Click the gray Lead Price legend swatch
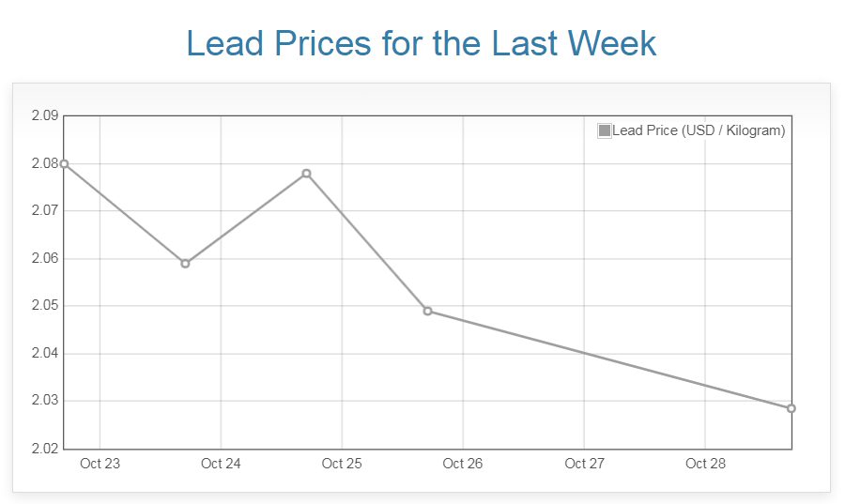 [x=605, y=130]
